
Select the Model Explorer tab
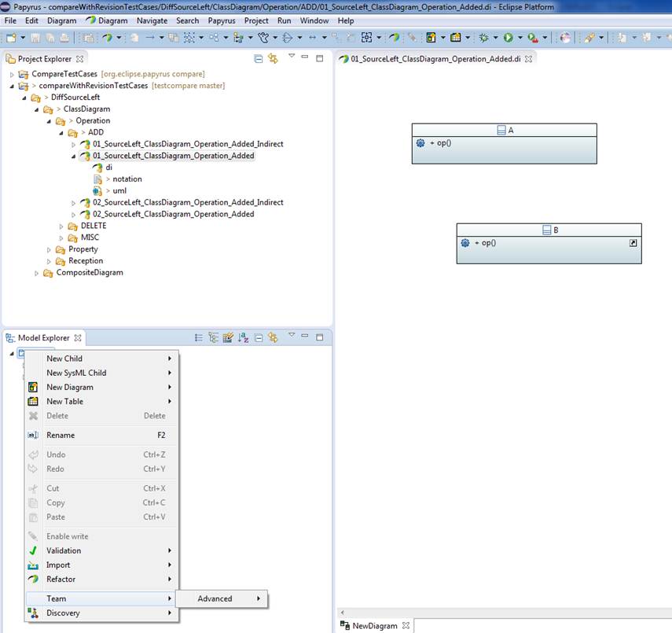[x=43, y=338]
